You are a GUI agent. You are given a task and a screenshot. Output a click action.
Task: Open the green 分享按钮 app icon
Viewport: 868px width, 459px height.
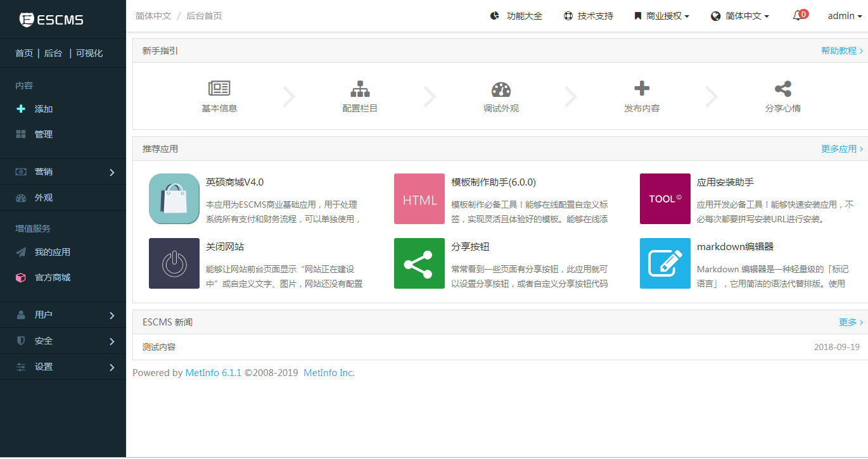(419, 263)
